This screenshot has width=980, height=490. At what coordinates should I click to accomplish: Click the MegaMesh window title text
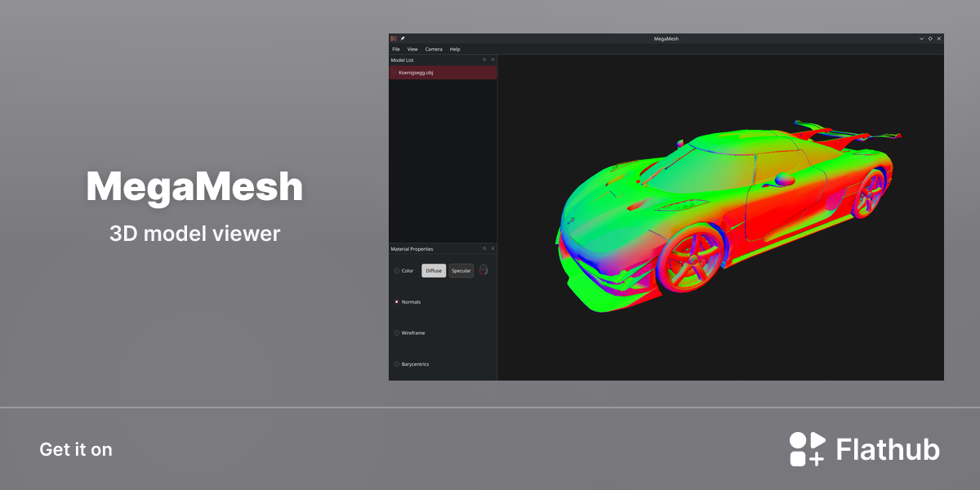tap(666, 38)
